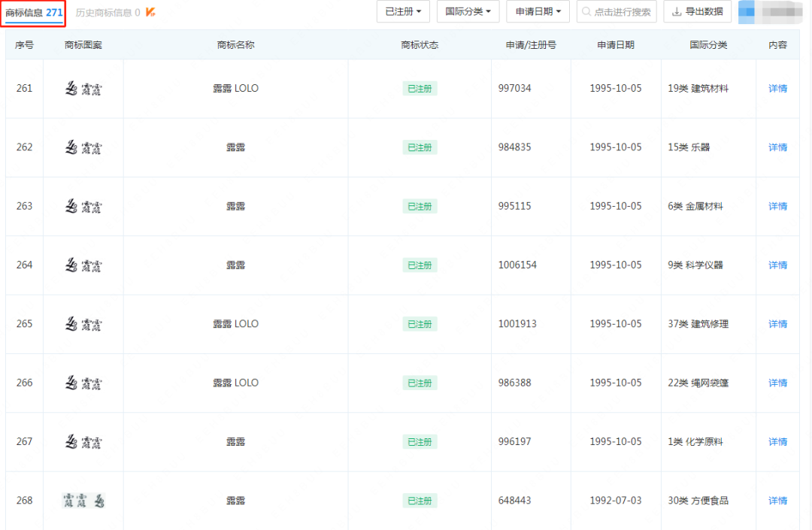Click the download icon in 导出数据 button
The height and width of the screenshot is (530, 812).
pos(677,11)
